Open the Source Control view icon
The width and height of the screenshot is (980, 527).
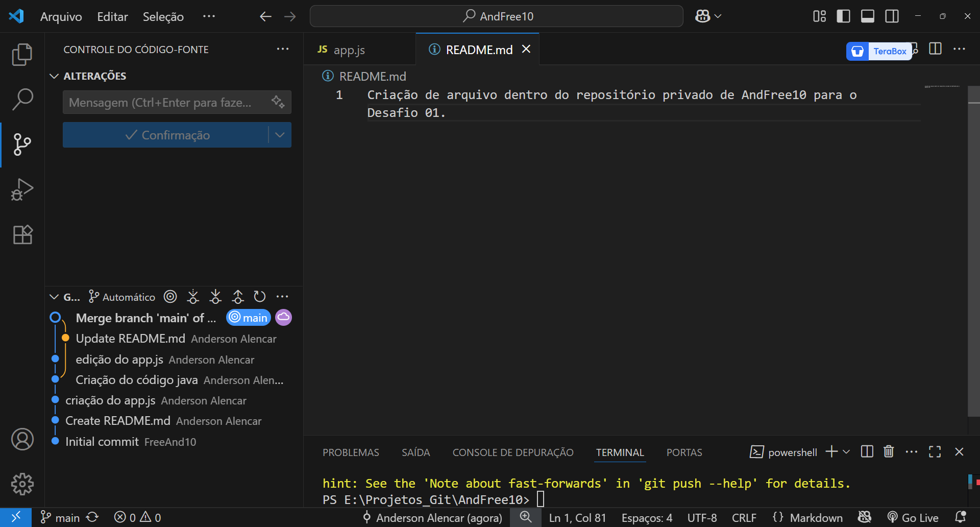click(22, 145)
